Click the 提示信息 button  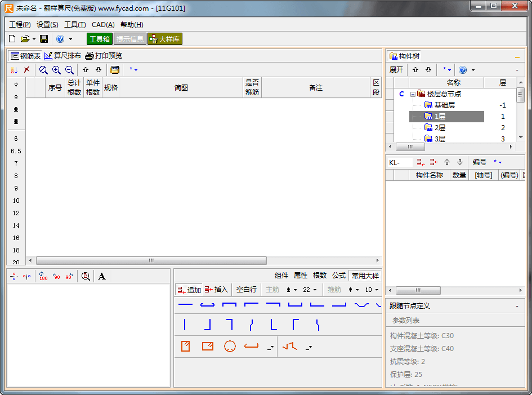(130, 39)
